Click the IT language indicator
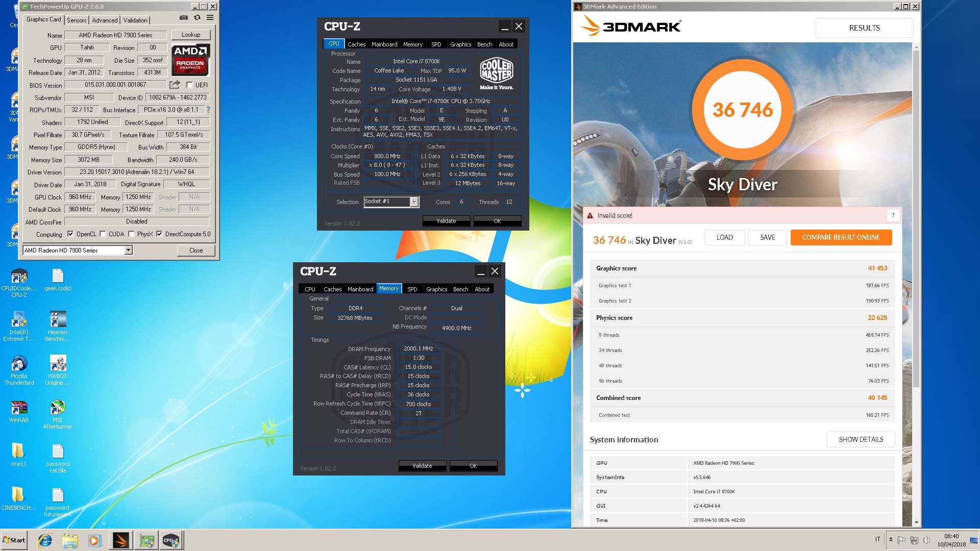The image size is (980, 551). 877,539
